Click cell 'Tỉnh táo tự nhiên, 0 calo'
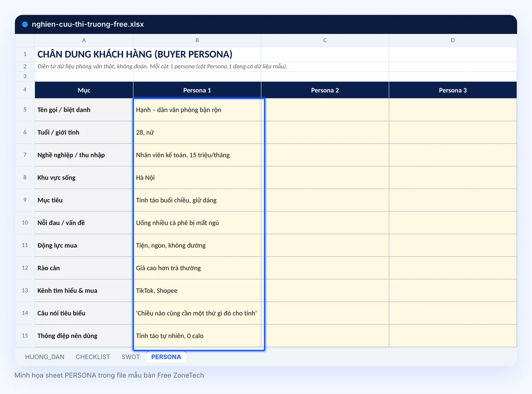532x394 pixels. tap(197, 336)
